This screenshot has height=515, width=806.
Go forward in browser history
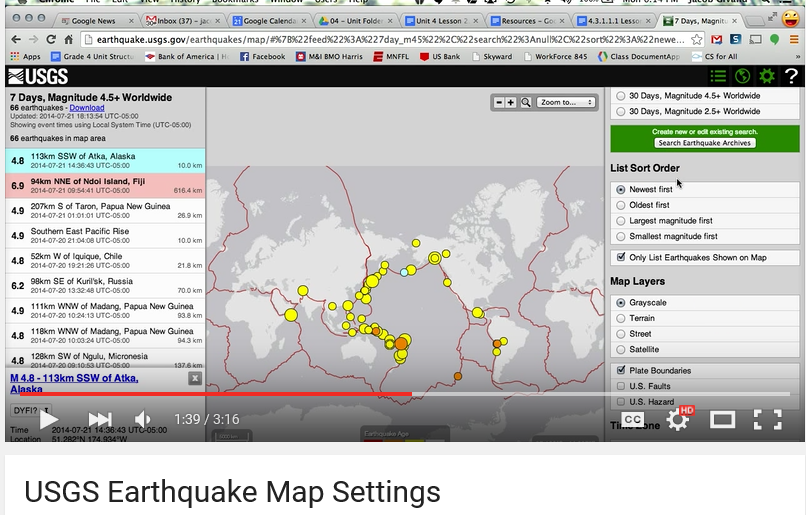[x=33, y=40]
